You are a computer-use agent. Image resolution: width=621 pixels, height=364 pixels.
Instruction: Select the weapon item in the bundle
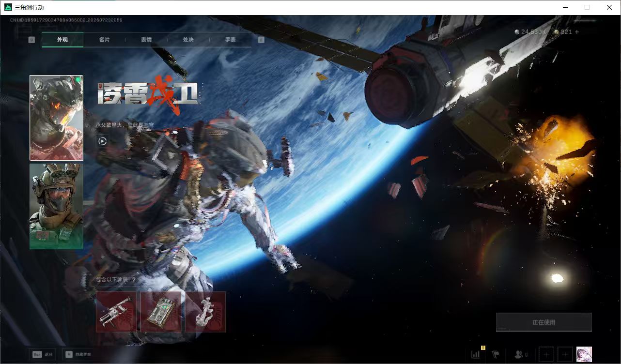tap(116, 312)
